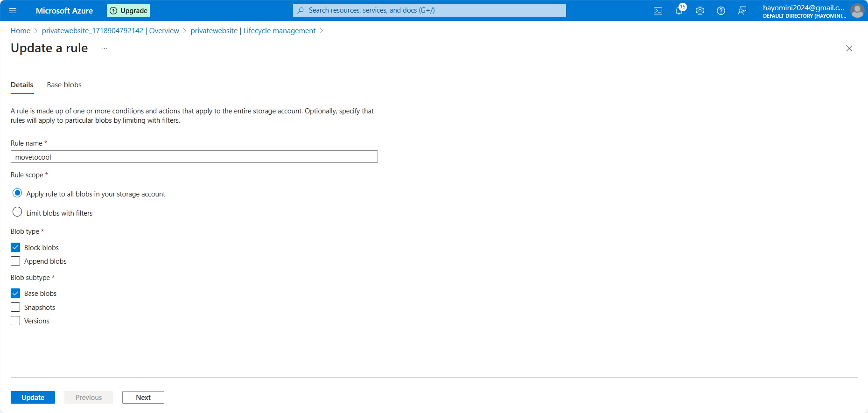Image resolution: width=868 pixels, height=413 pixels.
Task: Switch to the Base blobs tab
Action: [x=64, y=85]
